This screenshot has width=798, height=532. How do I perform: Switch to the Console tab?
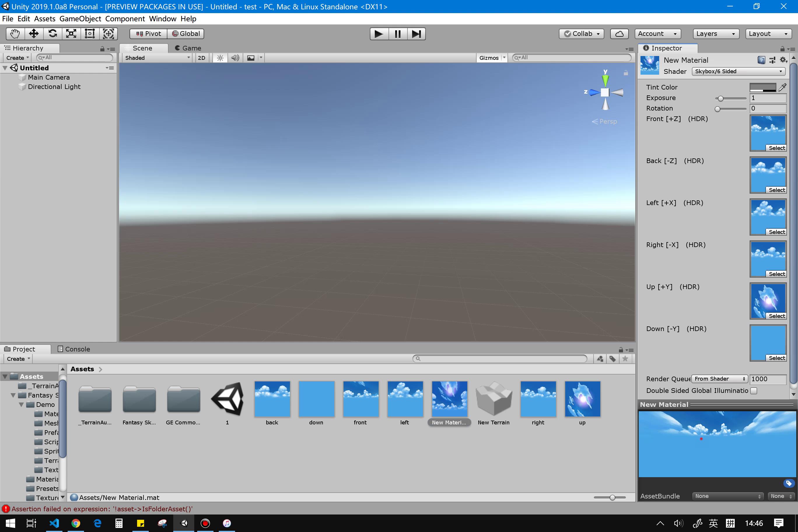[73, 349]
